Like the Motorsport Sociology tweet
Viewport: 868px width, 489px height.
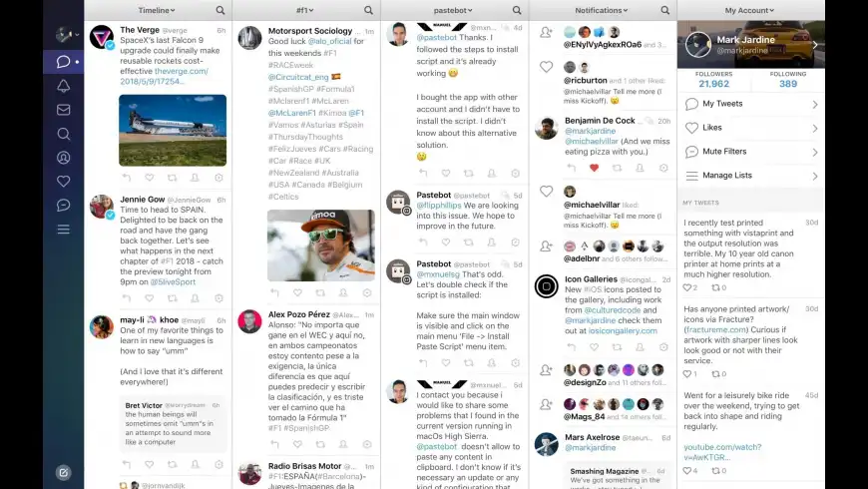click(x=297, y=292)
